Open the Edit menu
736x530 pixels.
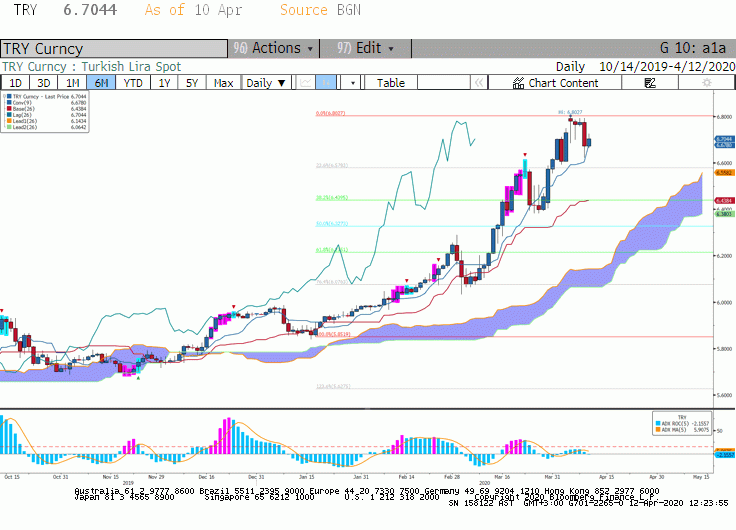365,48
